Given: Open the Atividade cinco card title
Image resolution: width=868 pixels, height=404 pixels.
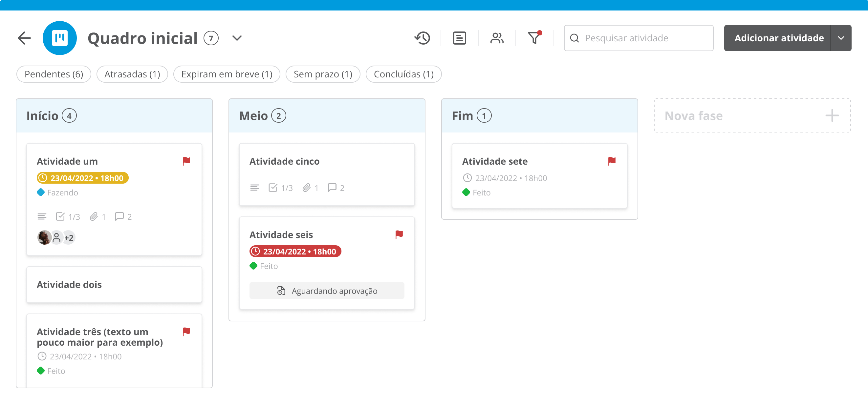Looking at the screenshot, I should tap(284, 161).
